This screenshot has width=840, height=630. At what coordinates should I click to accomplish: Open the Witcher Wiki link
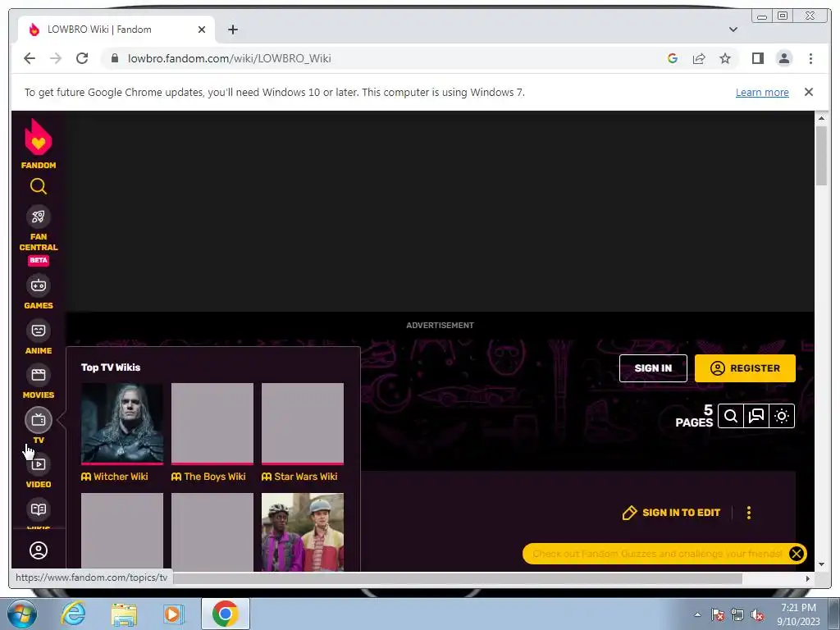(115, 477)
